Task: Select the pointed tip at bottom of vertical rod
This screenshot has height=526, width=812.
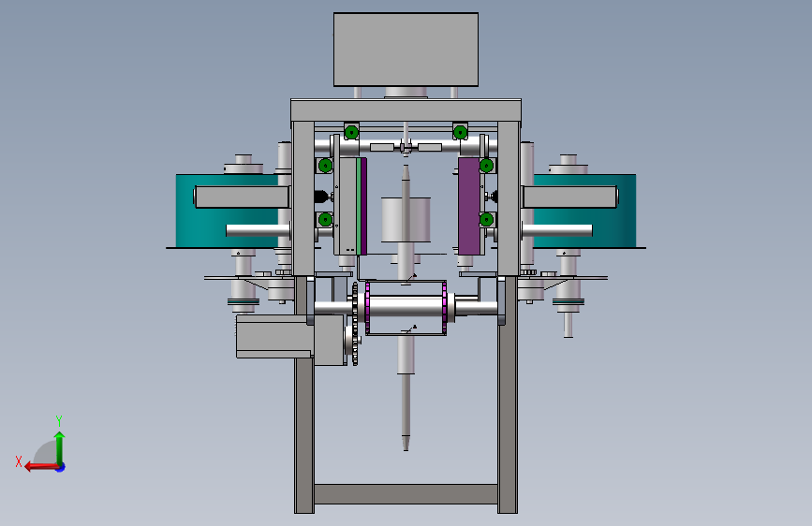Action: (x=406, y=443)
